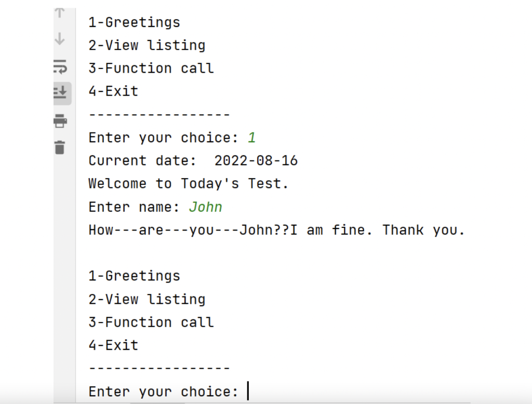Click the 4-Exit option text
532x404 pixels.
tap(112, 91)
